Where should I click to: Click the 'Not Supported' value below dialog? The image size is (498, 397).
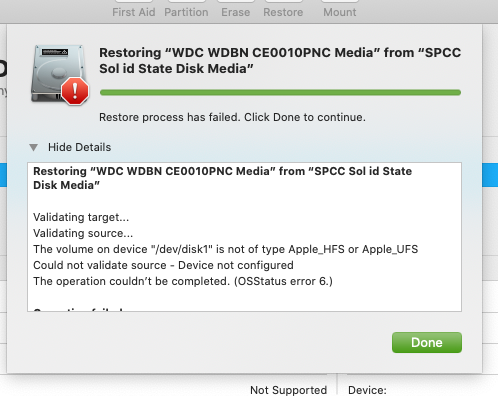(x=288, y=390)
